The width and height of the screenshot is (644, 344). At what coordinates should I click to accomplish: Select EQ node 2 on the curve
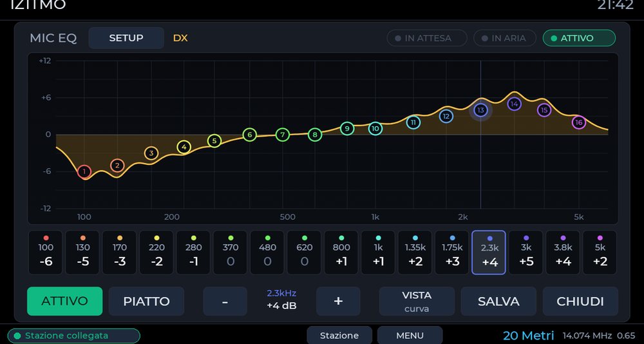pyautogui.click(x=117, y=166)
